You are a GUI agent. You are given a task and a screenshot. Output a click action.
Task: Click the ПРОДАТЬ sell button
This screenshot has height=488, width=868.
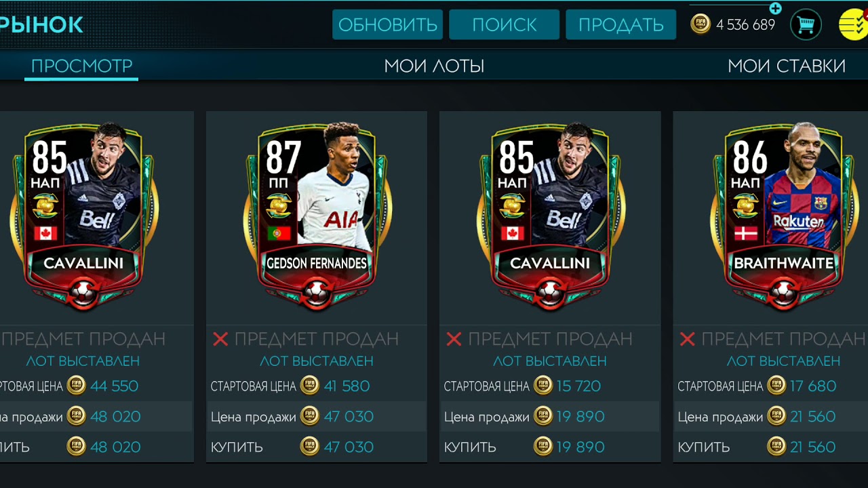620,24
